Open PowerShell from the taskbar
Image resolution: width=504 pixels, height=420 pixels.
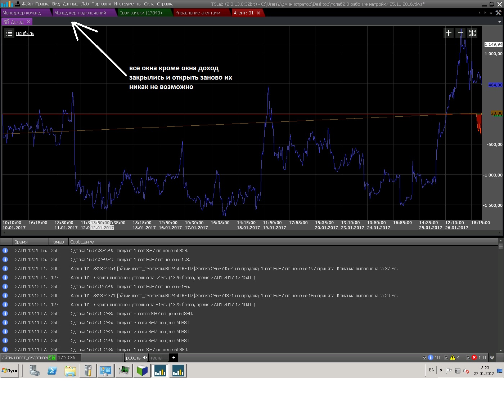[52, 371]
